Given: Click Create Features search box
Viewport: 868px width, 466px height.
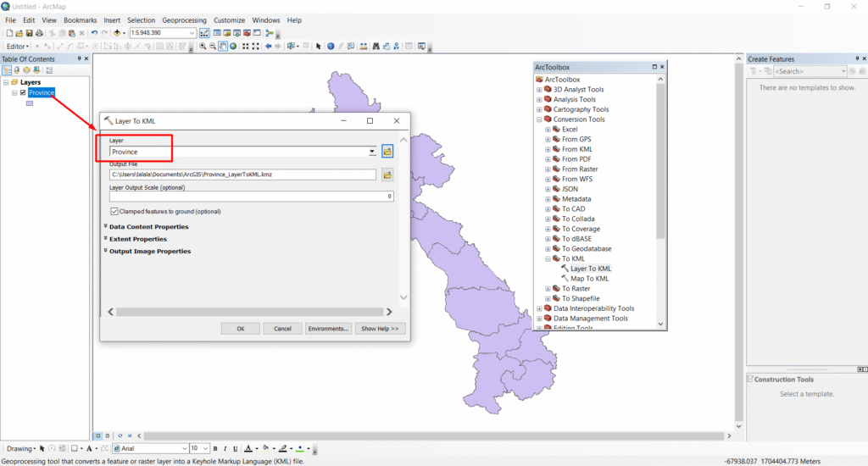Looking at the screenshot, I should click(x=810, y=71).
